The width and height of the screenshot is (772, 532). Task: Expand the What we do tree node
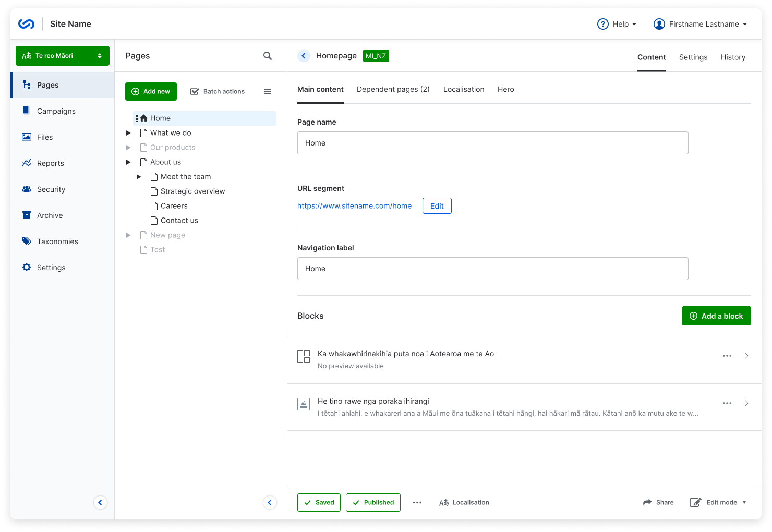coord(128,133)
